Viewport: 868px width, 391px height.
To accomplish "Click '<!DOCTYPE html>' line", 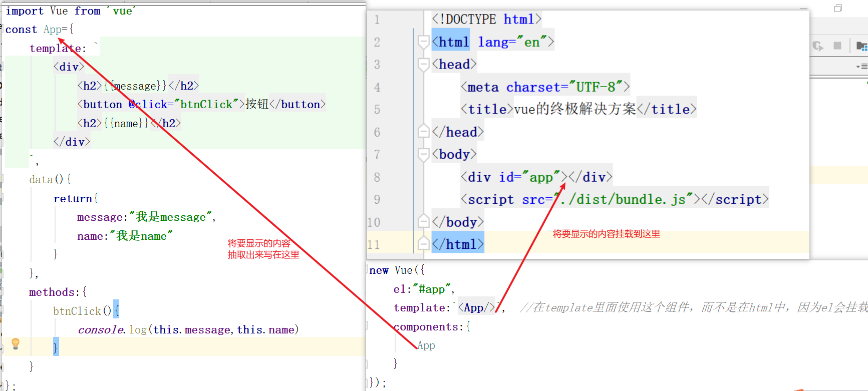I will (486, 20).
